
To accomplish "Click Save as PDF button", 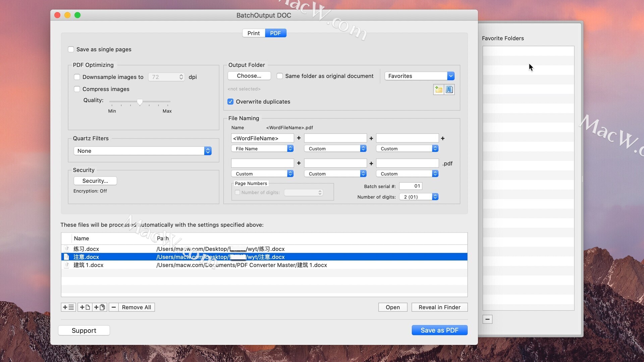I will click(x=439, y=330).
